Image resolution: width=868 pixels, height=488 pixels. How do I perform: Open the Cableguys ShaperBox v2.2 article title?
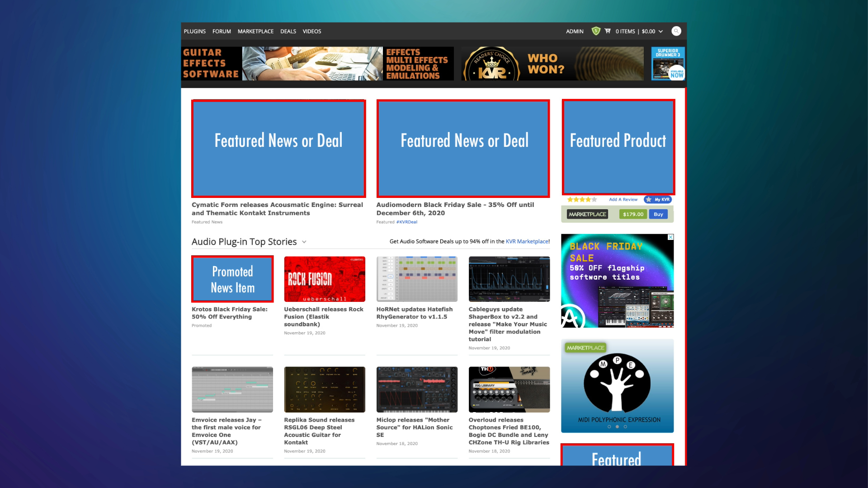click(x=508, y=324)
